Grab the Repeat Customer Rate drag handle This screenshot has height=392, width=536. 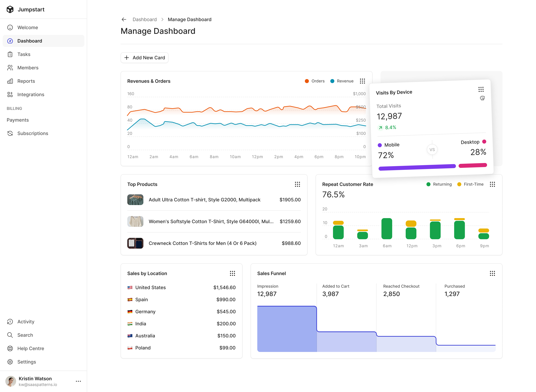point(492,184)
